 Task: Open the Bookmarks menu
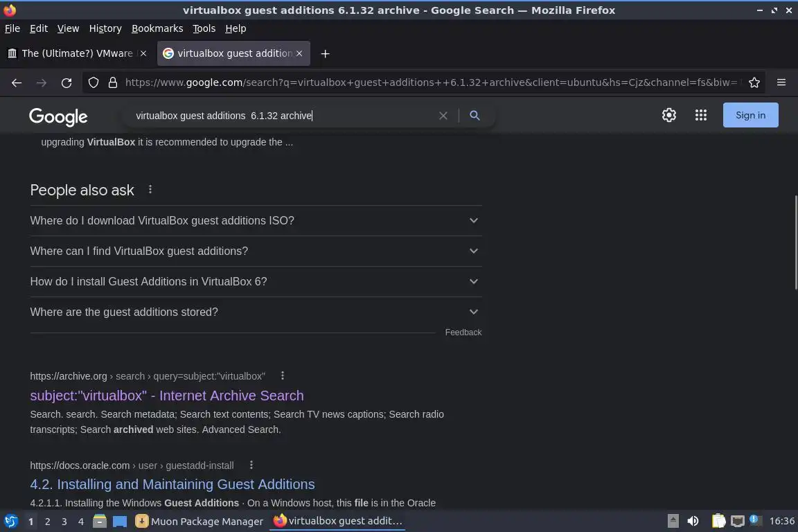(x=157, y=28)
